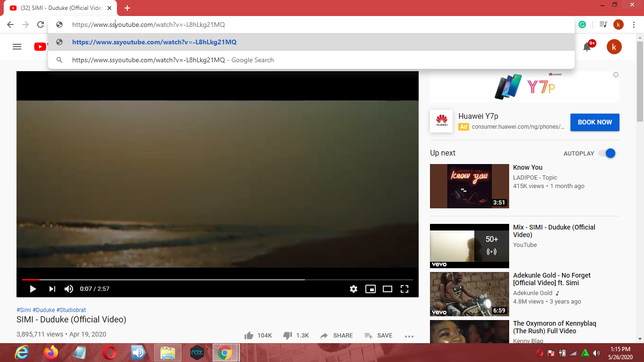Image resolution: width=644 pixels, height=362 pixels.
Task: Click the Huawei logo in the ad
Action: tap(441, 121)
